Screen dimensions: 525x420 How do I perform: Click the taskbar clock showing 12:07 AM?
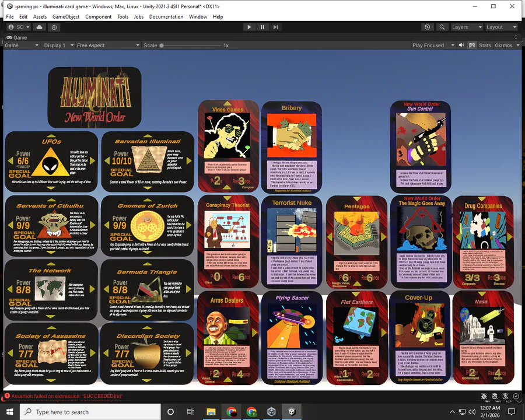tap(490, 412)
